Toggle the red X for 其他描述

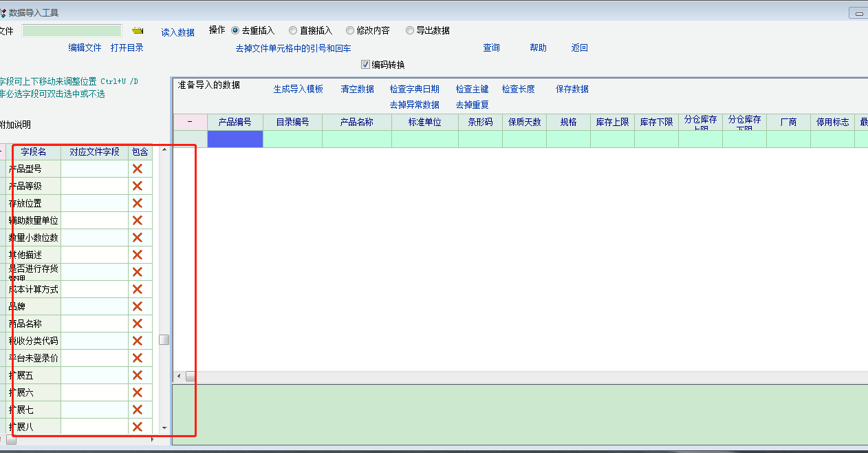[138, 255]
